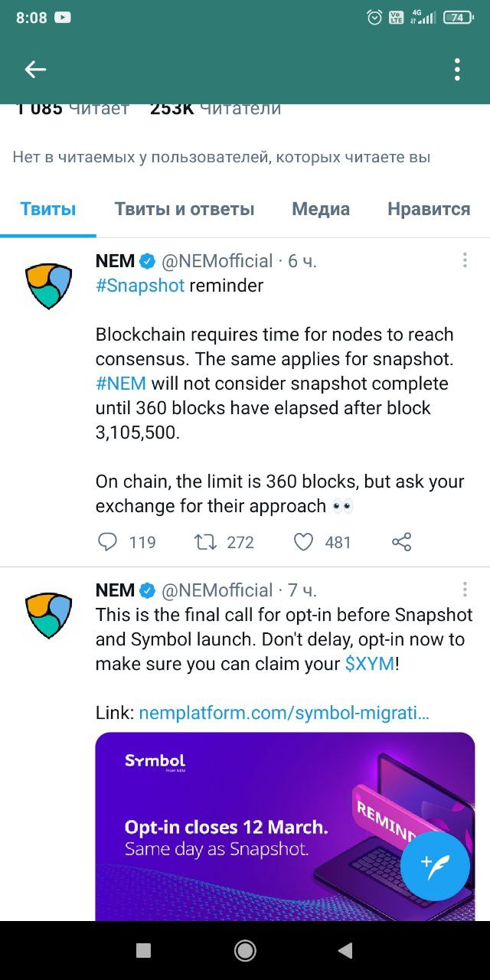Open the three-dot overflow menu in header
Image resolution: width=490 pixels, height=980 pixels.
pos(457,70)
